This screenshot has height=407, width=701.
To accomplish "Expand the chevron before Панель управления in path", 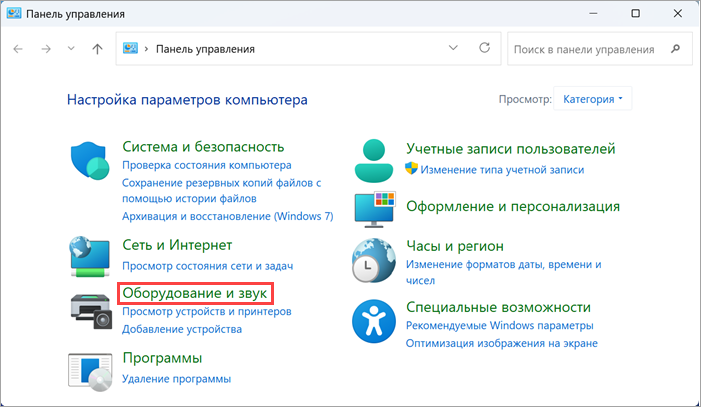I will (146, 49).
